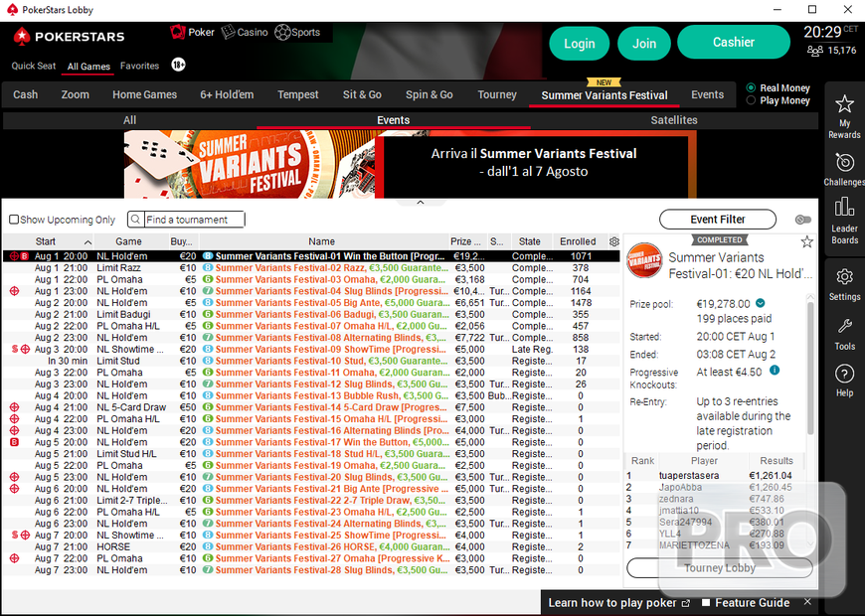The image size is (865, 616).
Task: Click S icon on Festival-09 row
Action: [15, 349]
